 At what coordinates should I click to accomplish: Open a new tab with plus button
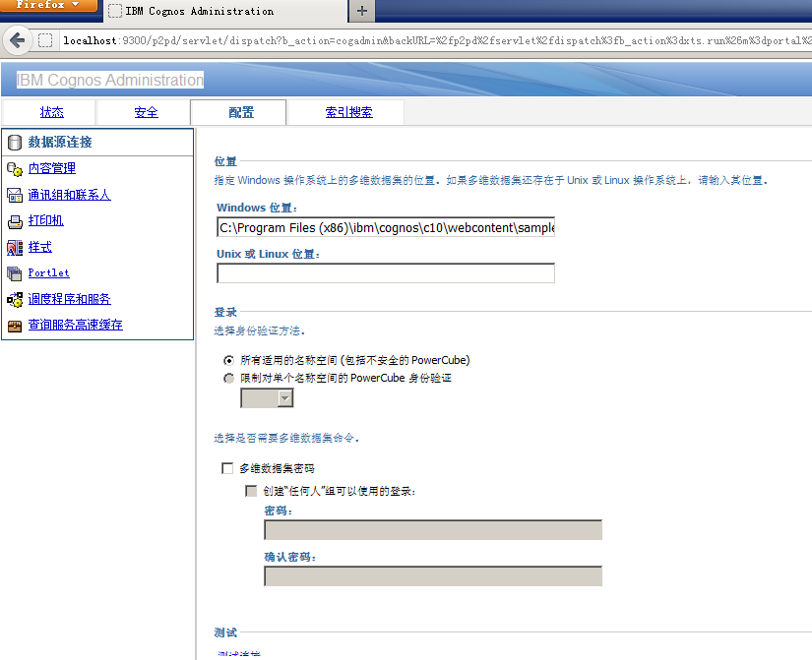click(362, 11)
